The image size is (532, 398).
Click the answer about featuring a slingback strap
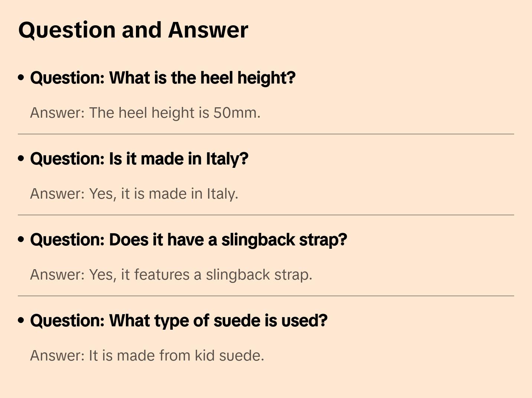pyautogui.click(x=171, y=275)
